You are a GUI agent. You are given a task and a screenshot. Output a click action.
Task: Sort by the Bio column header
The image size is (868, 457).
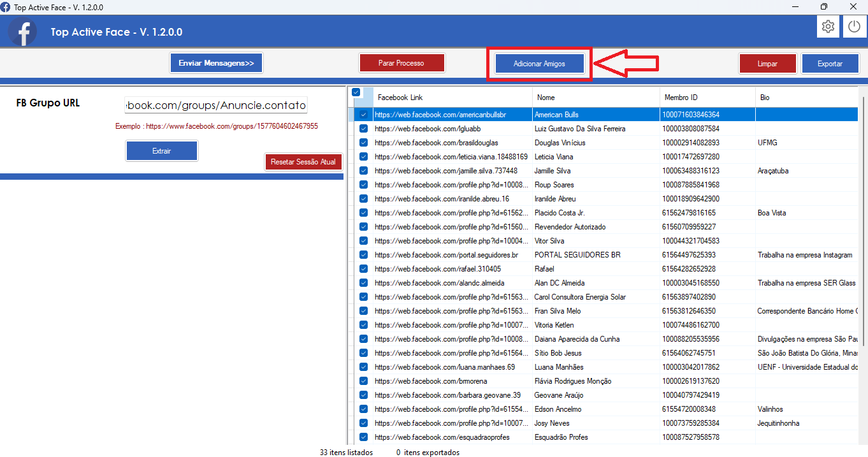point(807,98)
